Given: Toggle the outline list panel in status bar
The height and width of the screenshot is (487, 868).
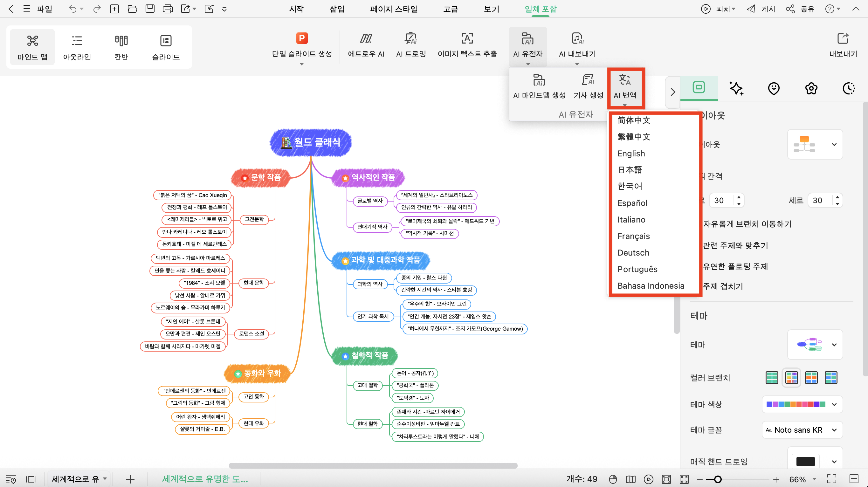Looking at the screenshot, I should pyautogui.click(x=10, y=479).
